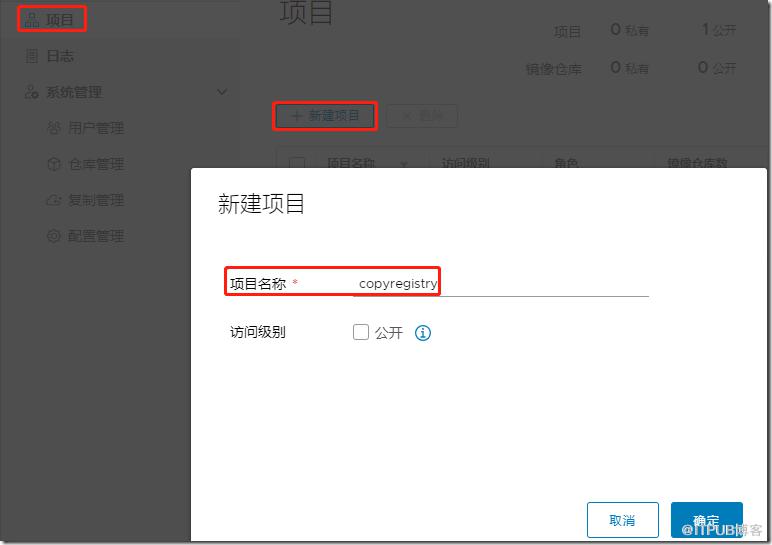Tick the 公开 access level checkbox
772x545 pixels.
tap(360, 332)
